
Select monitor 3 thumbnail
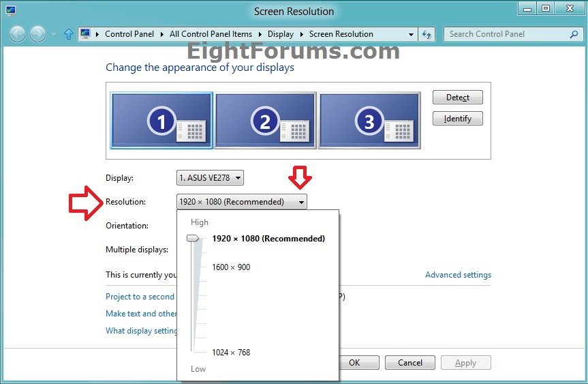pos(369,121)
